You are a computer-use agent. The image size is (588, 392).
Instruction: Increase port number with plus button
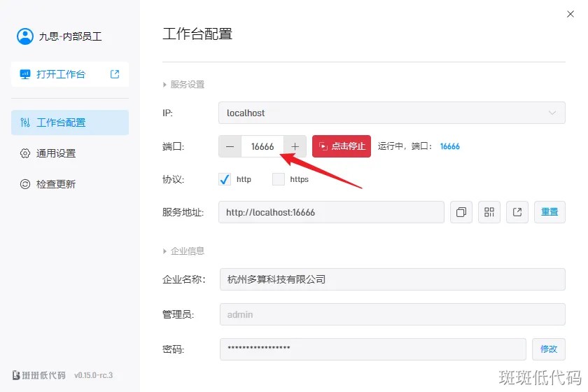[x=295, y=146]
